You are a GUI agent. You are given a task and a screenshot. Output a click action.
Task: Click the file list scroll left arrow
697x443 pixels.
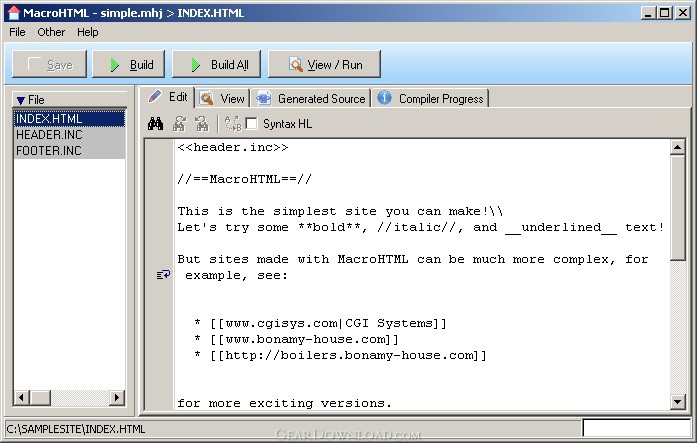pyautogui.click(x=22, y=397)
